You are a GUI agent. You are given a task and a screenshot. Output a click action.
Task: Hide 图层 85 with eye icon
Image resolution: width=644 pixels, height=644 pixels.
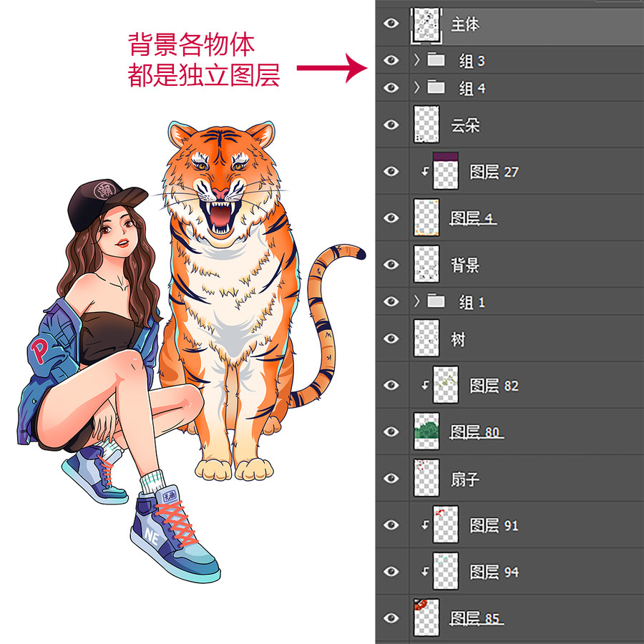391,618
